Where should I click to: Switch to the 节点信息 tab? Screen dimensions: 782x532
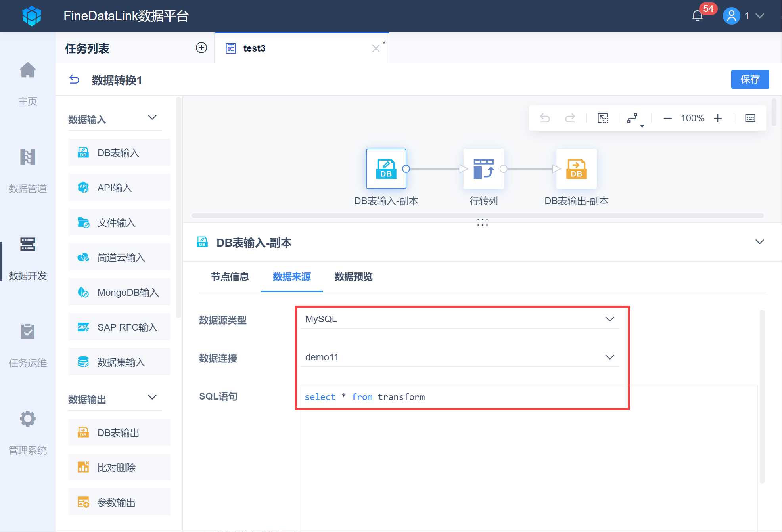(230, 277)
